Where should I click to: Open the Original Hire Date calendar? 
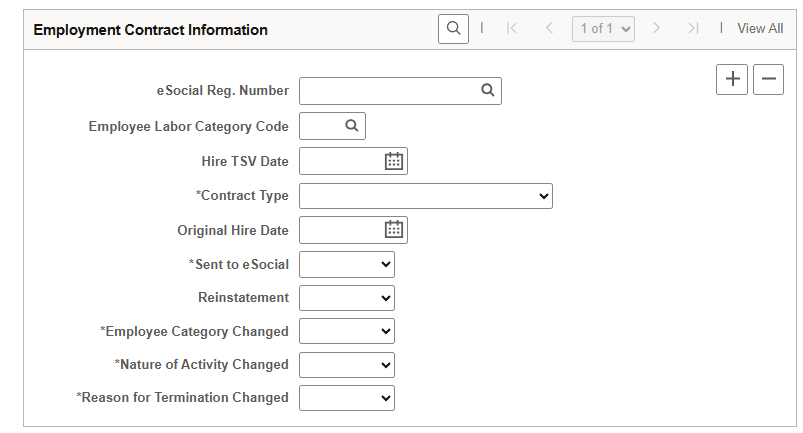394,230
